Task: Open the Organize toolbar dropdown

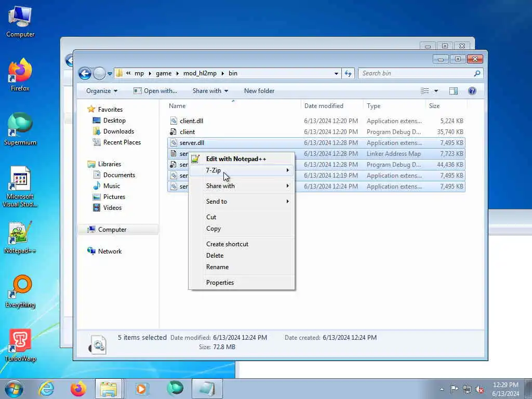Action: (x=101, y=91)
